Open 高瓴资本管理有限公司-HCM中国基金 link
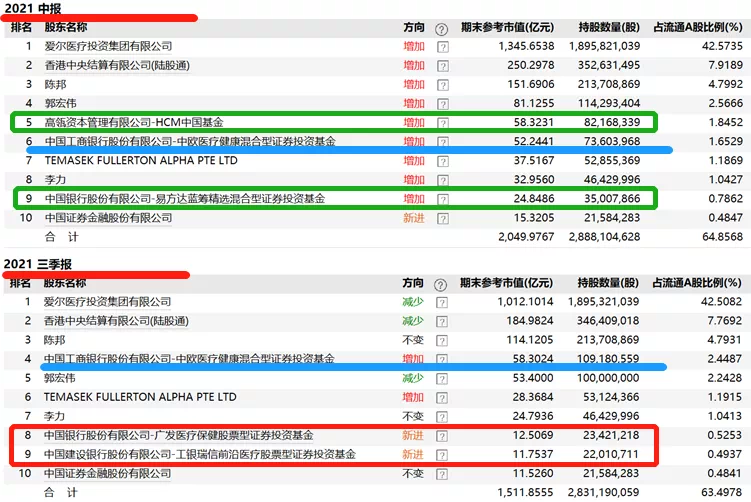Screen dimensions: 751x502 [134, 123]
